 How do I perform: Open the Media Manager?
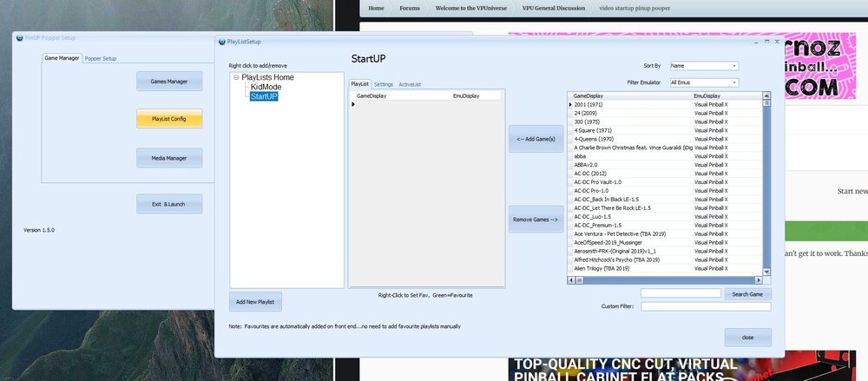click(169, 158)
